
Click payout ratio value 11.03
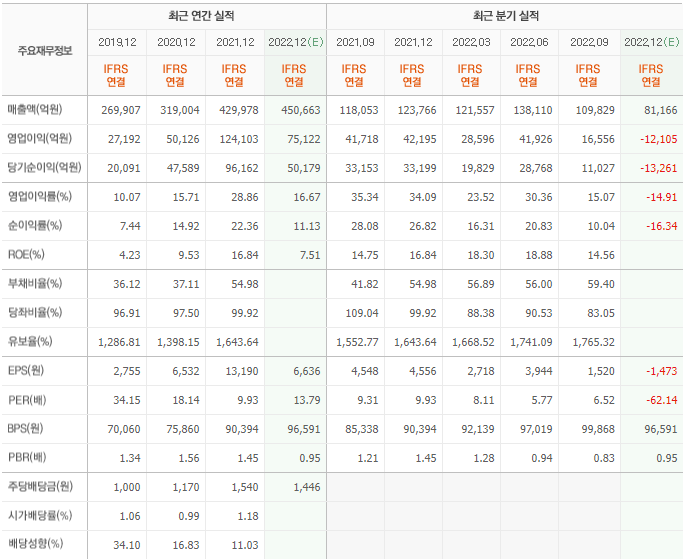point(245,545)
